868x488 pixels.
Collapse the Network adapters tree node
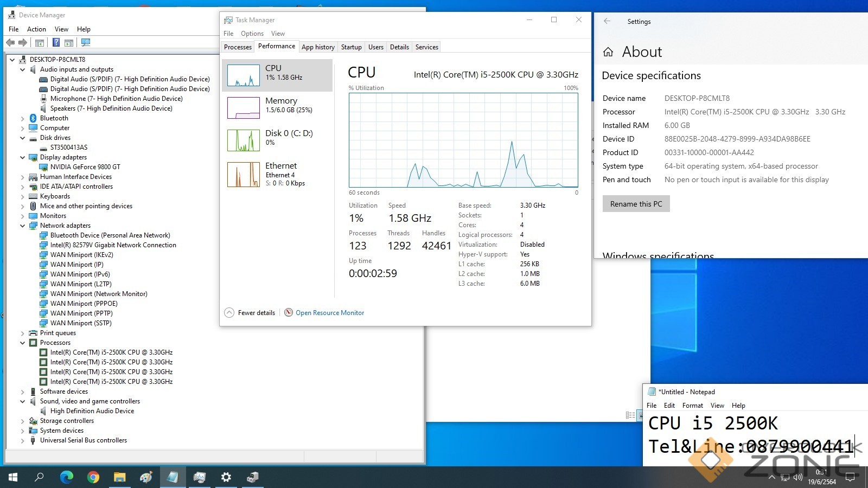coord(22,226)
